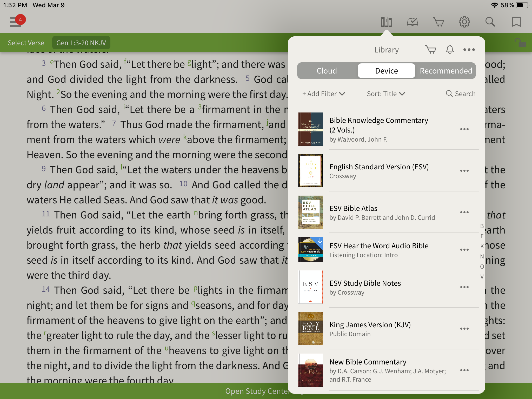Tap footnote marker 'p' in verse 14
Image resolution: width=532 pixels, height=399 pixels.
tap(195, 288)
